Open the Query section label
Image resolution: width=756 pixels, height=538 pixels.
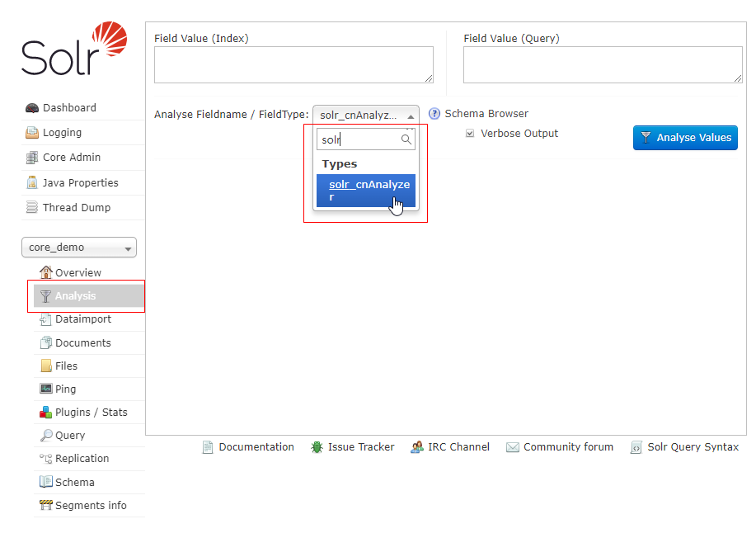(x=70, y=436)
